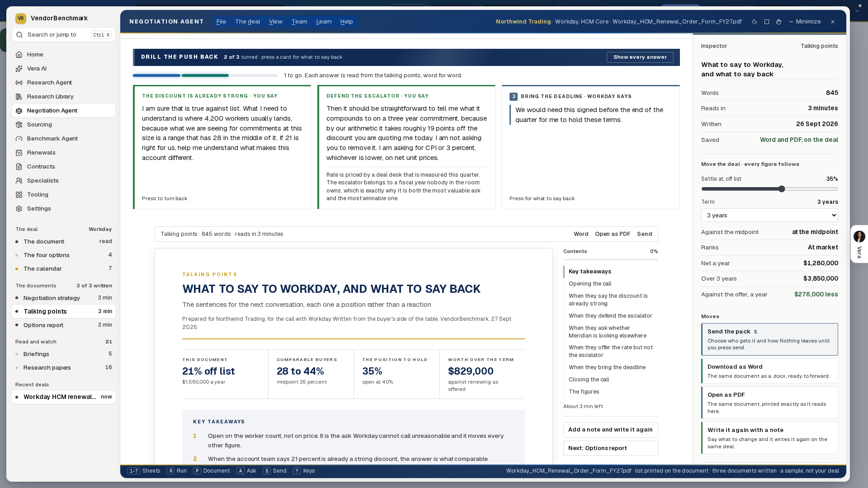Click the Specialists people icon
Screen dimensions: 868x488
19,181
